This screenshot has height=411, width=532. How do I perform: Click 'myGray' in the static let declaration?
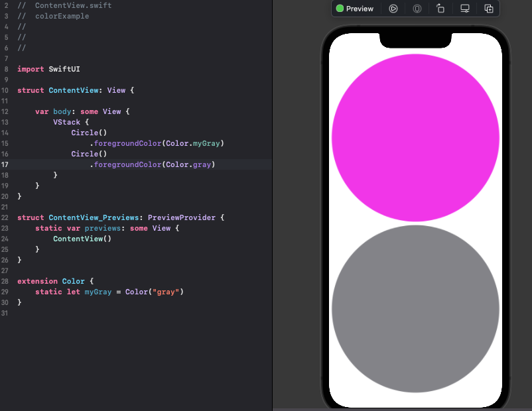(x=98, y=292)
